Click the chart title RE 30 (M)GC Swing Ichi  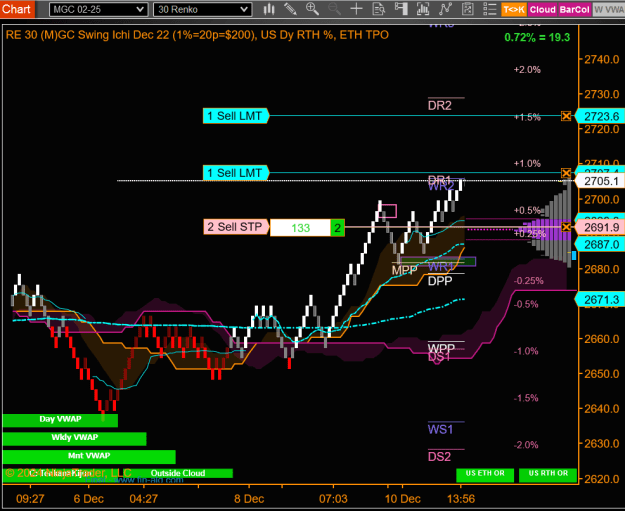pyautogui.click(x=197, y=35)
